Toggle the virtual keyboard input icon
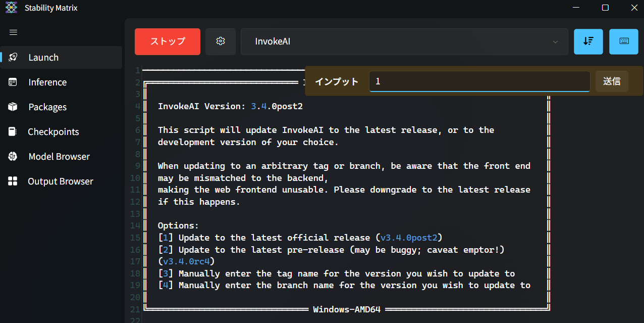Image resolution: width=644 pixels, height=323 pixels. pos(624,41)
